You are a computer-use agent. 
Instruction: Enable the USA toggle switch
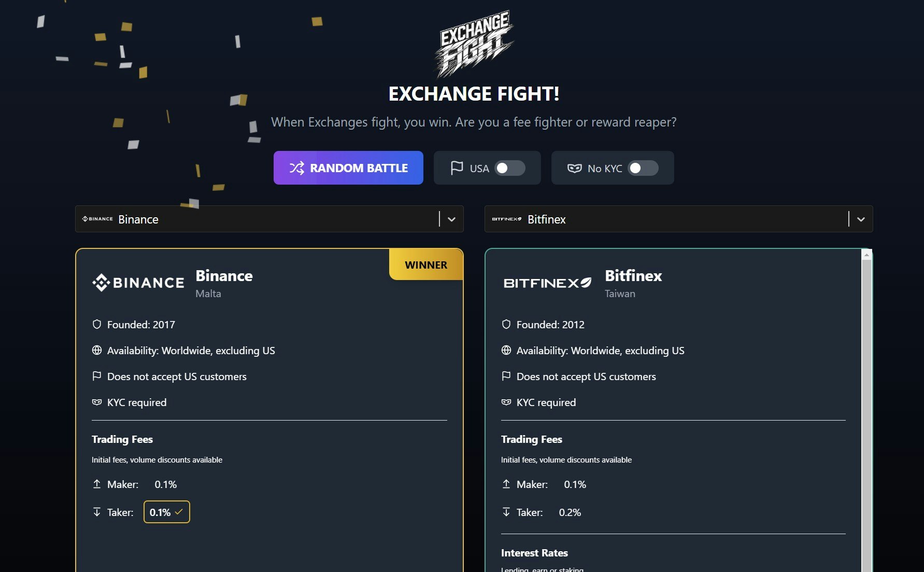(x=510, y=168)
